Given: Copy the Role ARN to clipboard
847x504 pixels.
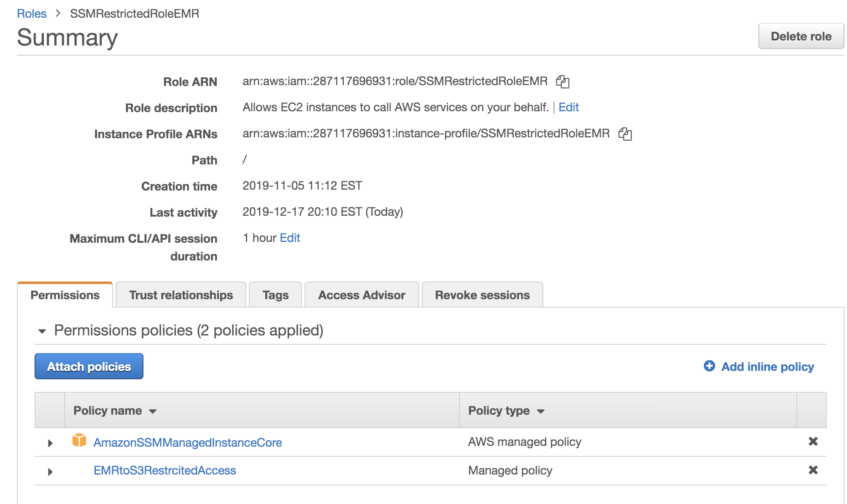Looking at the screenshot, I should tap(563, 81).
